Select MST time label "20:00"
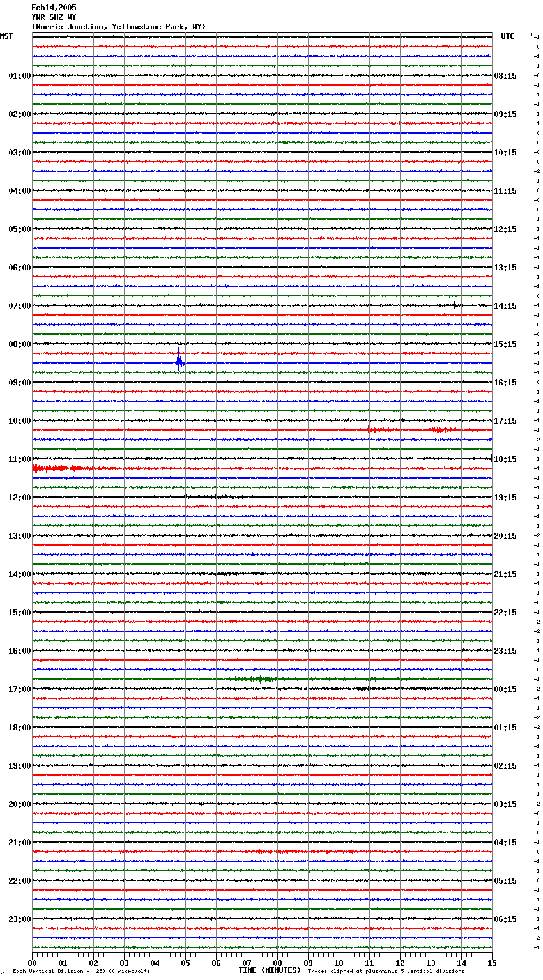This screenshot has height=980, width=543. click(x=20, y=804)
